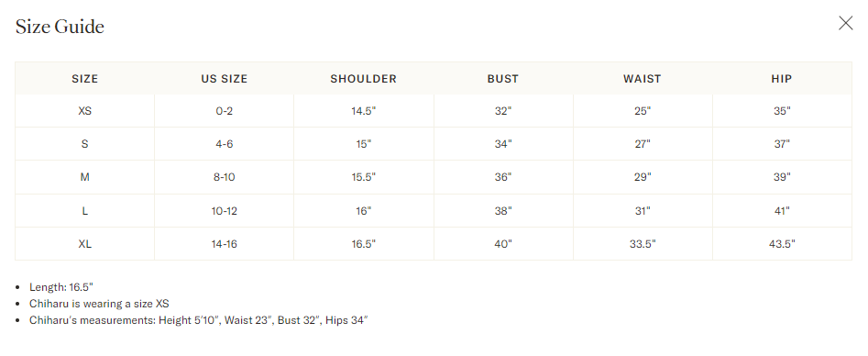Click the US SIZE column header
This screenshot has width=868, height=356.
point(225,79)
